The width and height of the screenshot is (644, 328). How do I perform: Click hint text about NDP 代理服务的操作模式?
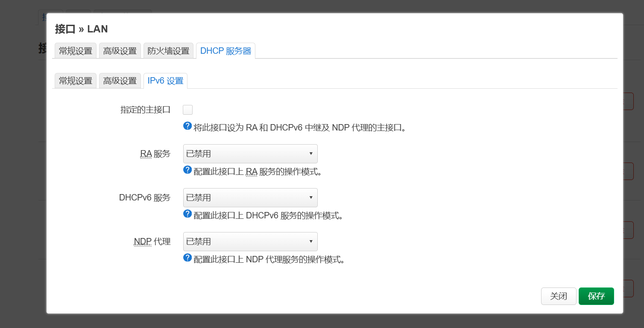pos(269,259)
